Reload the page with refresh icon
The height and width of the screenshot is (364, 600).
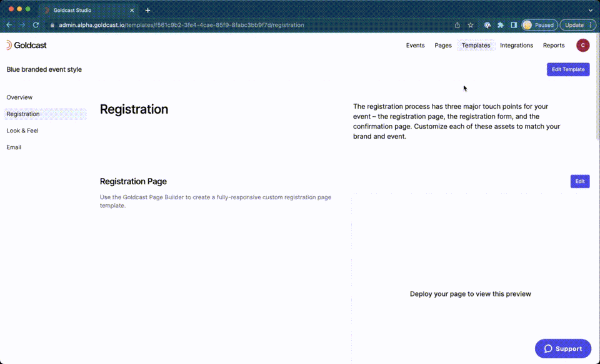[x=36, y=25]
